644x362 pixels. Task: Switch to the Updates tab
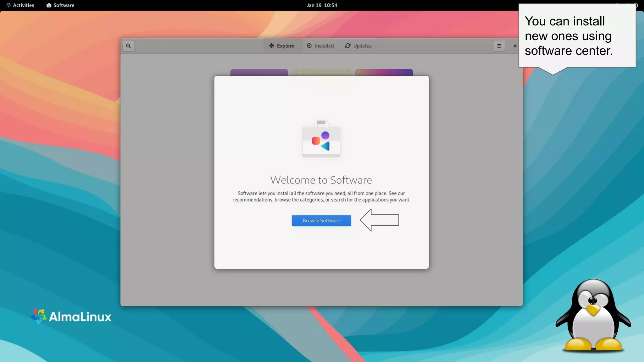click(x=358, y=46)
